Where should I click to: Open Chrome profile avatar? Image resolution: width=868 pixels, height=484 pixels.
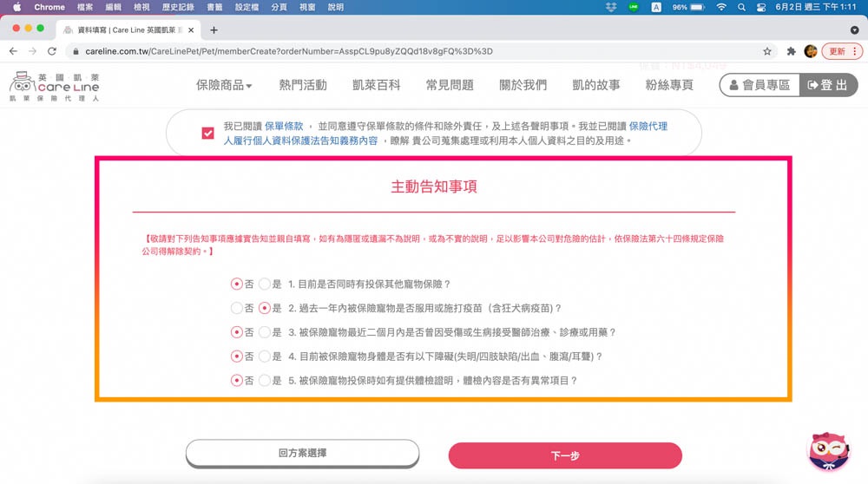tap(811, 51)
